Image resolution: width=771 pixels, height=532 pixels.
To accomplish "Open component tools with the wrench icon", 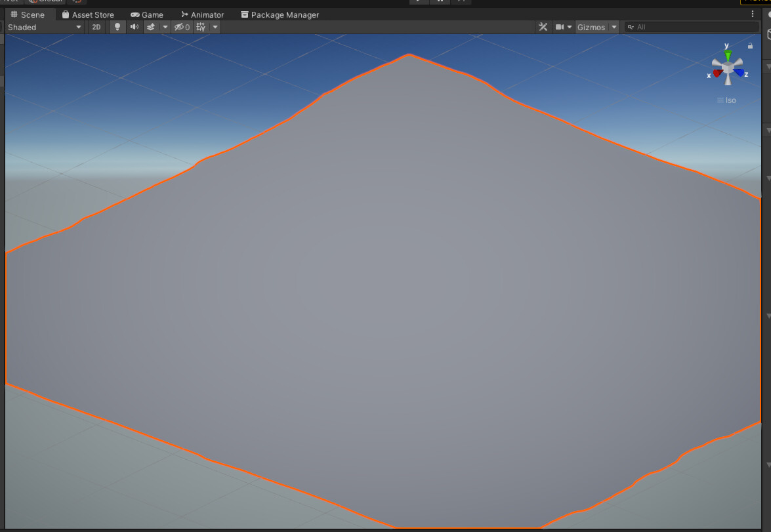I will 543,27.
